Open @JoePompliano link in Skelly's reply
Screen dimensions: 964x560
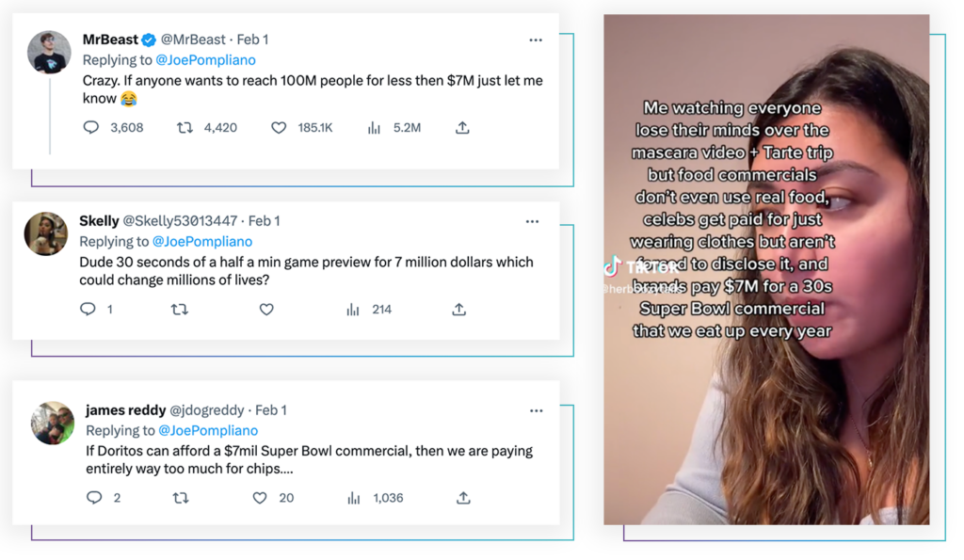tap(202, 241)
